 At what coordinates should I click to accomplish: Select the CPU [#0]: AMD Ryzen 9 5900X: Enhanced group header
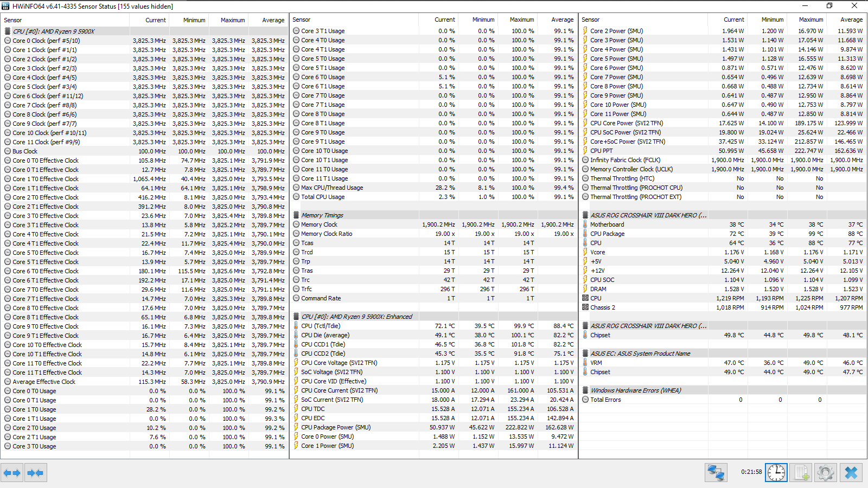433,317
